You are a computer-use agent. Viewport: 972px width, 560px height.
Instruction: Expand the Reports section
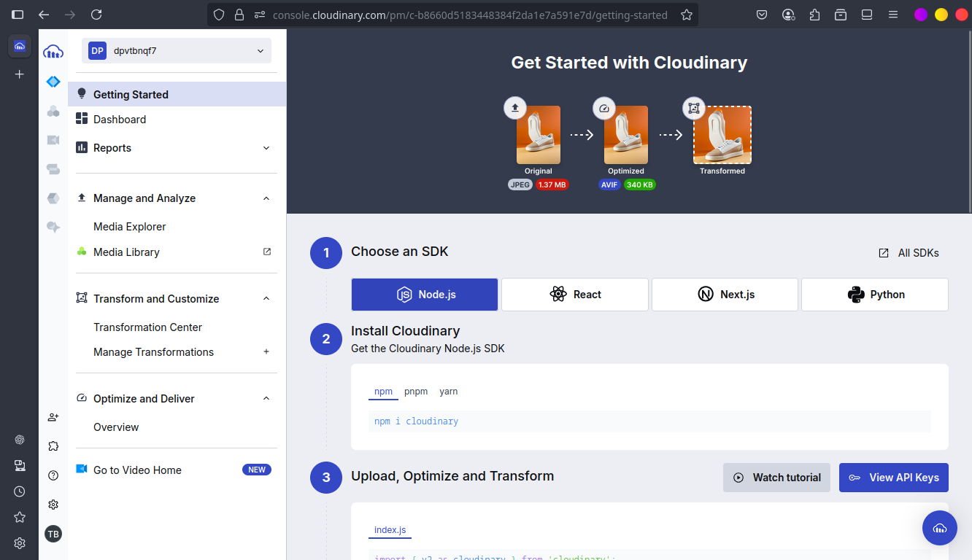point(266,148)
